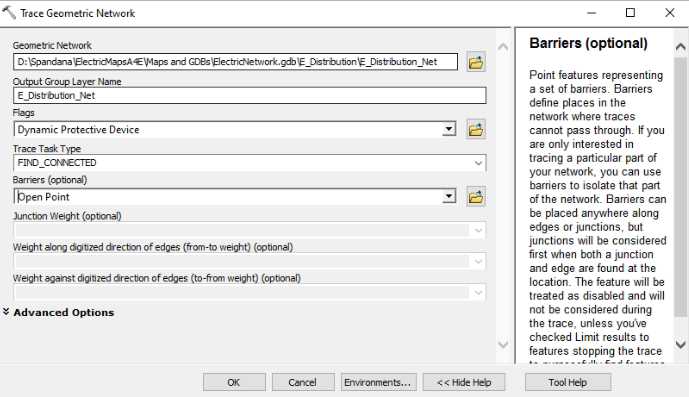Open Tool Help
The height and width of the screenshot is (397, 689).
(x=567, y=382)
